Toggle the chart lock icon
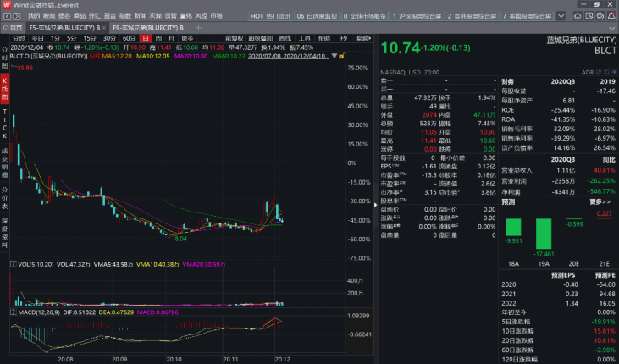The image size is (619, 364). click(341, 56)
